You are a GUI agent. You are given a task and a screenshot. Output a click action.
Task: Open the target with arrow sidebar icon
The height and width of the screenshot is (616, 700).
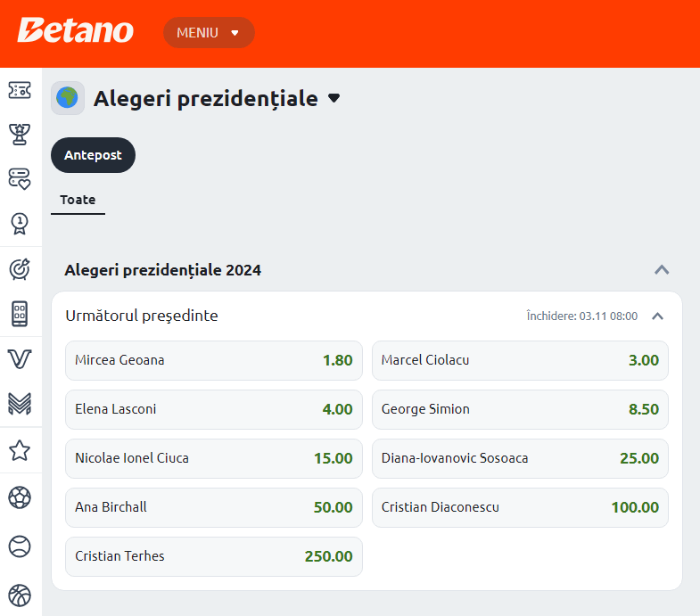[20, 267]
